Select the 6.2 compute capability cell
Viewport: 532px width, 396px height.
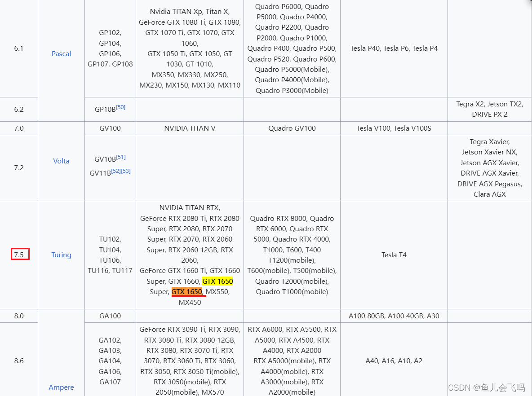tap(19, 110)
